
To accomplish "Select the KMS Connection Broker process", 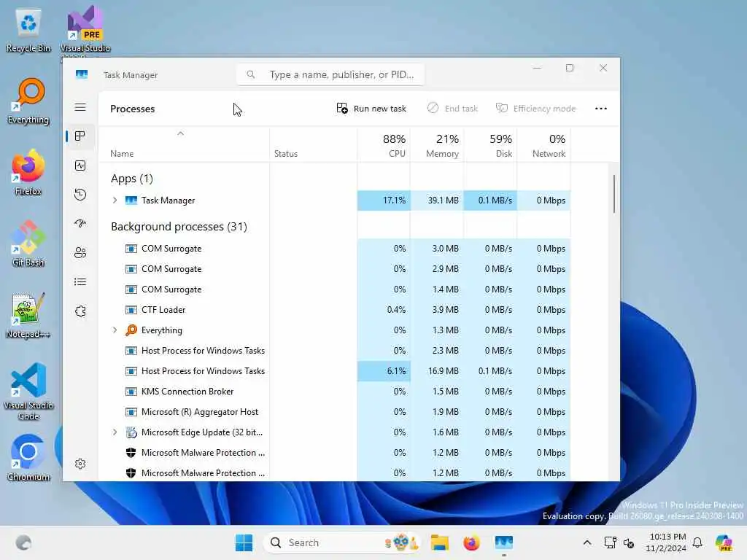I will [335, 392].
